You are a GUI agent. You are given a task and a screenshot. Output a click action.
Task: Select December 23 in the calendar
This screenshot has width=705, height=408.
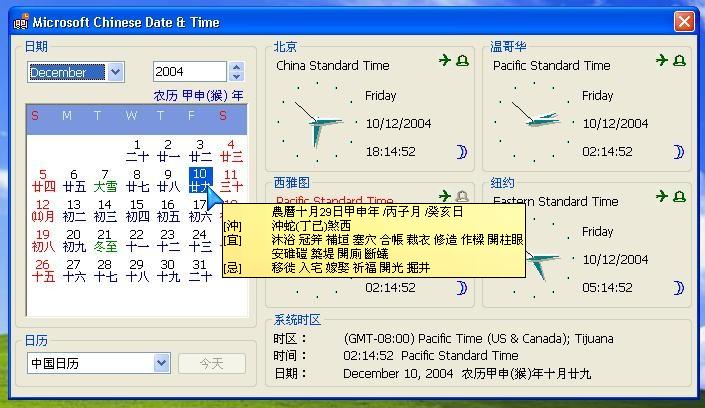point(168,241)
